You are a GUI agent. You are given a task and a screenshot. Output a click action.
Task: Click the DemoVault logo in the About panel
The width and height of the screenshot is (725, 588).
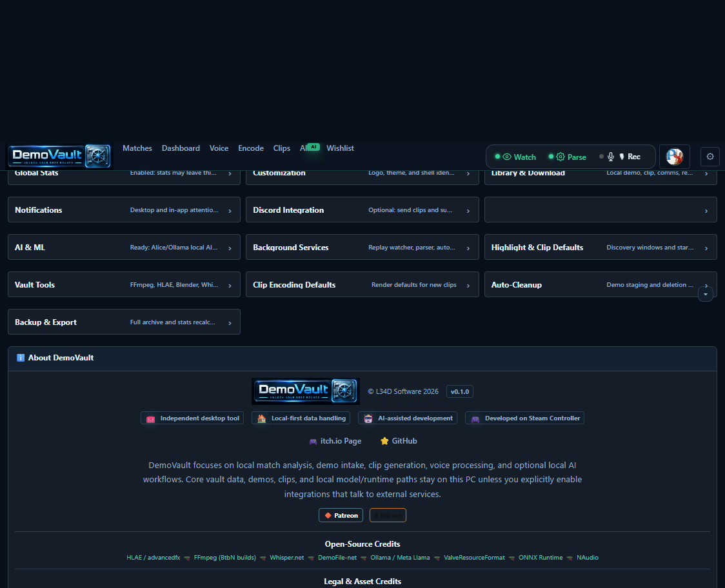pos(306,391)
